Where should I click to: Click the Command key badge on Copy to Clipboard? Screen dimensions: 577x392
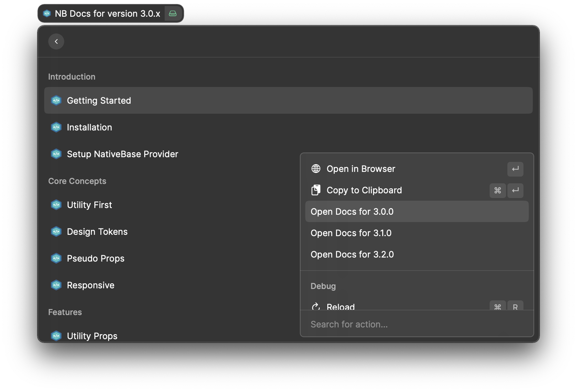[x=498, y=190]
